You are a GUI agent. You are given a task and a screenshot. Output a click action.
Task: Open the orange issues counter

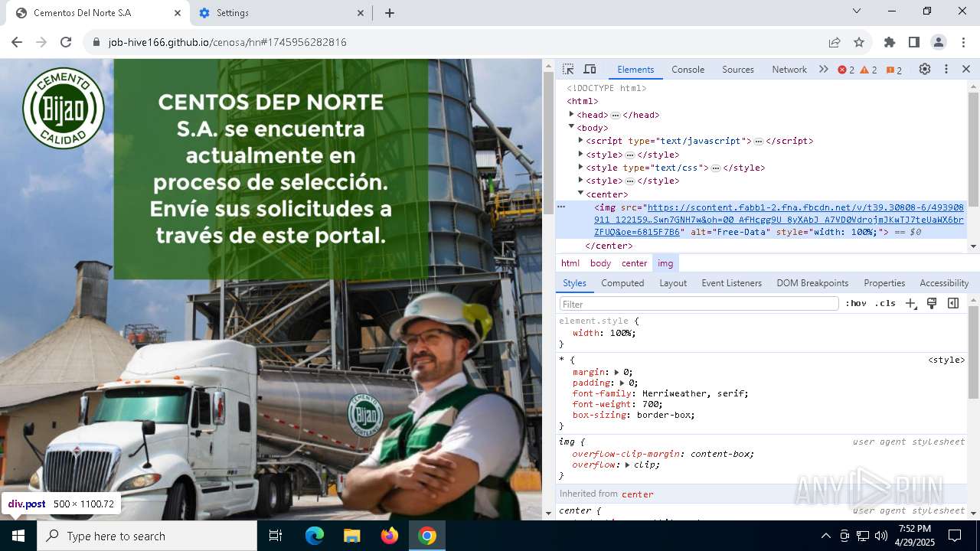click(x=894, y=70)
